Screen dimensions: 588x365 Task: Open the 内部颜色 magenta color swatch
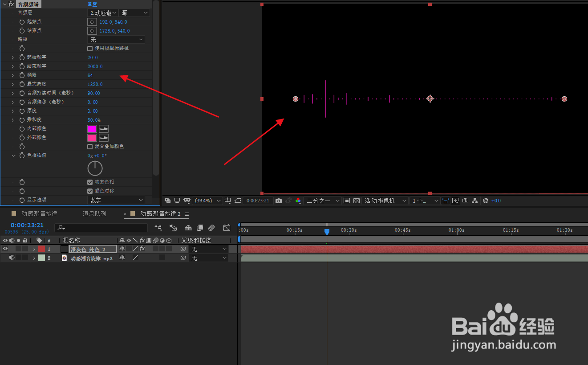(x=92, y=129)
